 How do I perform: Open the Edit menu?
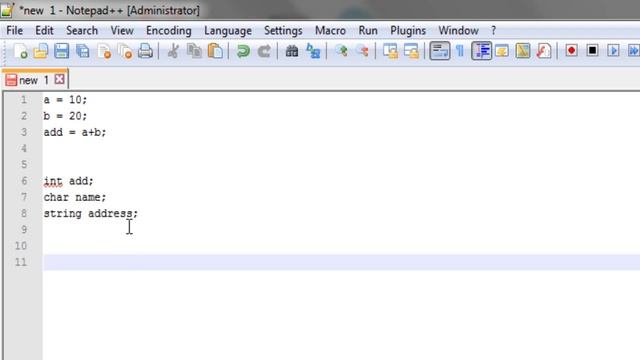(x=44, y=31)
